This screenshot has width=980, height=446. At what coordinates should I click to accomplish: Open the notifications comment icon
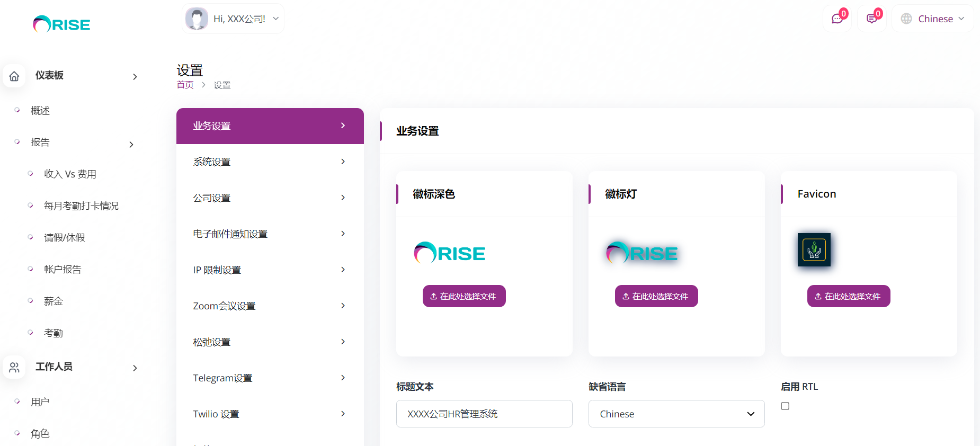871,19
